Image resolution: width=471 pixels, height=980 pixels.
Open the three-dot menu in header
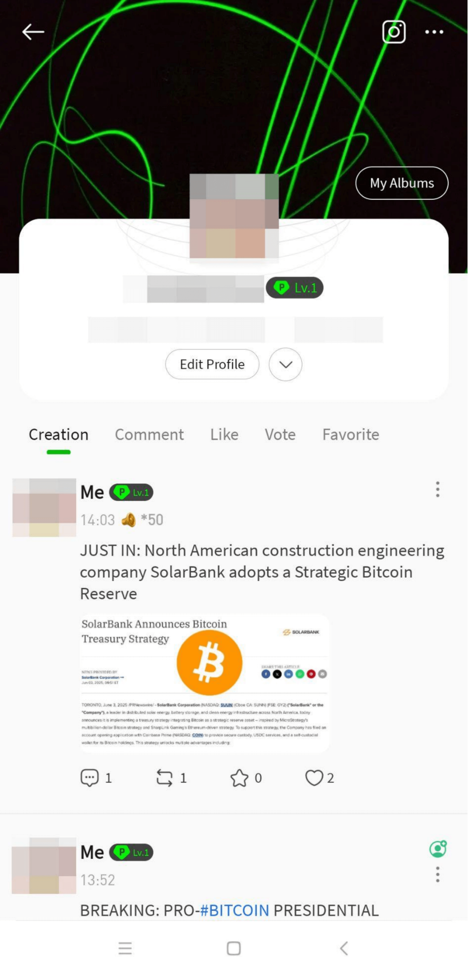434,32
